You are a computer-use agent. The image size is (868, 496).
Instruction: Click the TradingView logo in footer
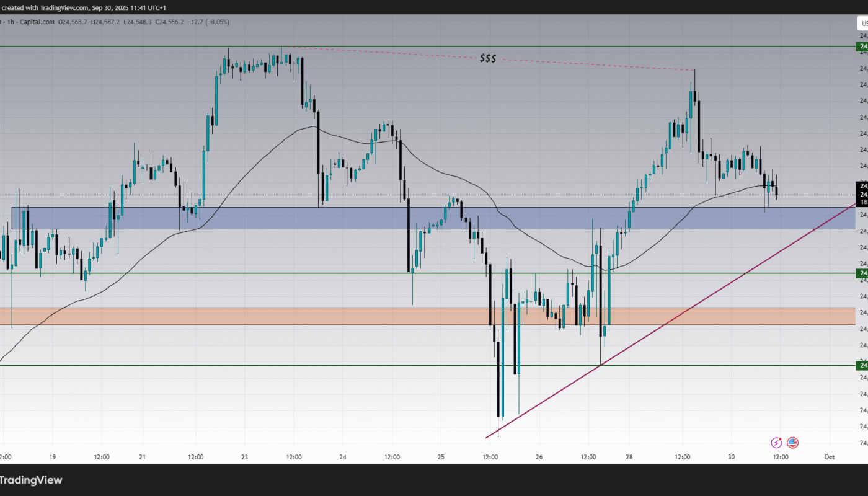31,480
